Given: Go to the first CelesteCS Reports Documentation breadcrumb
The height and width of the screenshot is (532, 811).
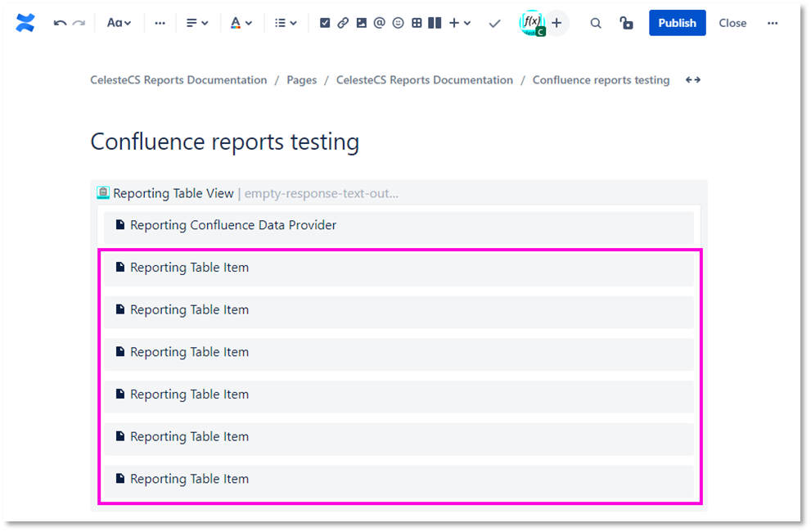Looking at the screenshot, I should pyautogui.click(x=178, y=79).
